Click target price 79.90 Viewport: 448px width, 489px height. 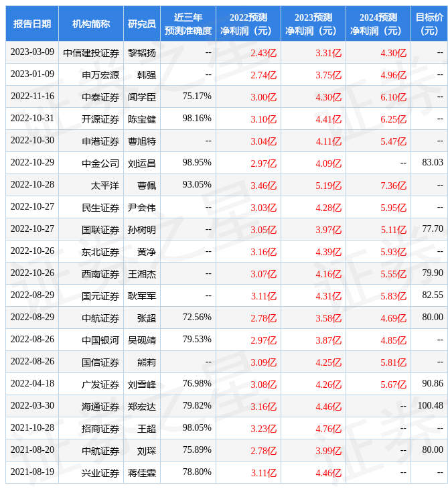tap(433, 273)
